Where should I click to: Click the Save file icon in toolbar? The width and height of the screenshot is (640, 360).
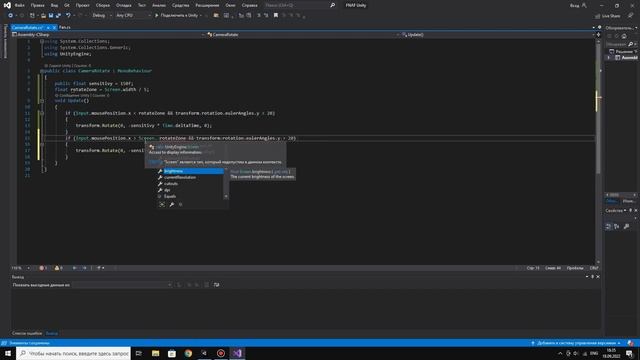point(51,16)
